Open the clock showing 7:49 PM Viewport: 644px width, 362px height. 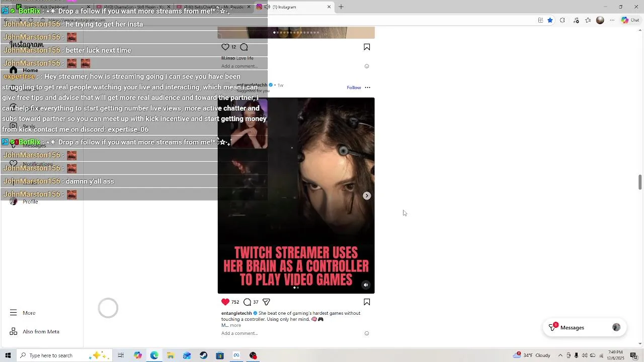[615, 355]
